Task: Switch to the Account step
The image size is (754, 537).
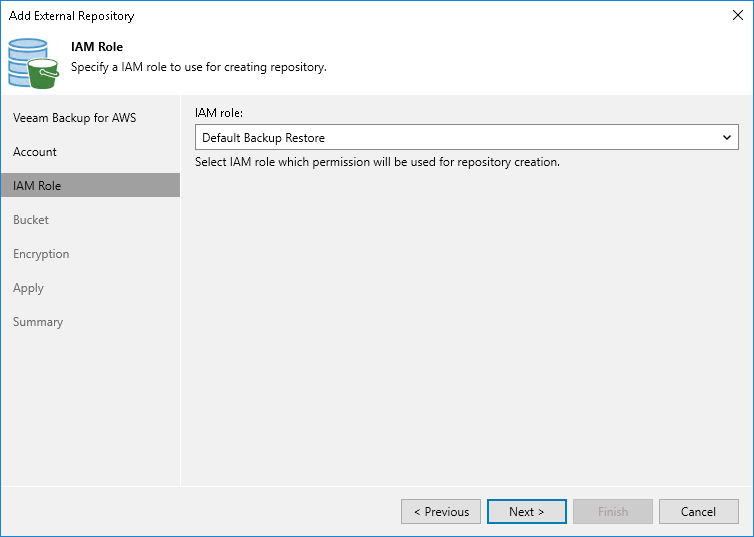Action: point(35,152)
